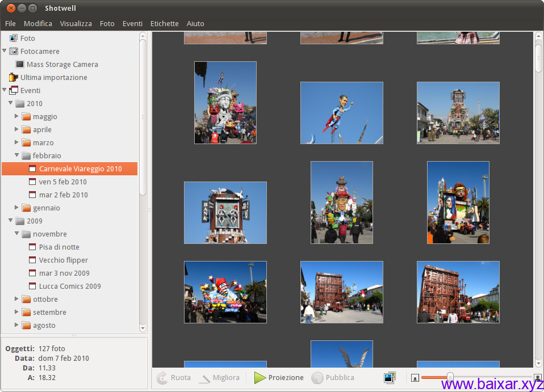Click the Migliora enhance wand icon
The image size is (544, 392).
204,378
